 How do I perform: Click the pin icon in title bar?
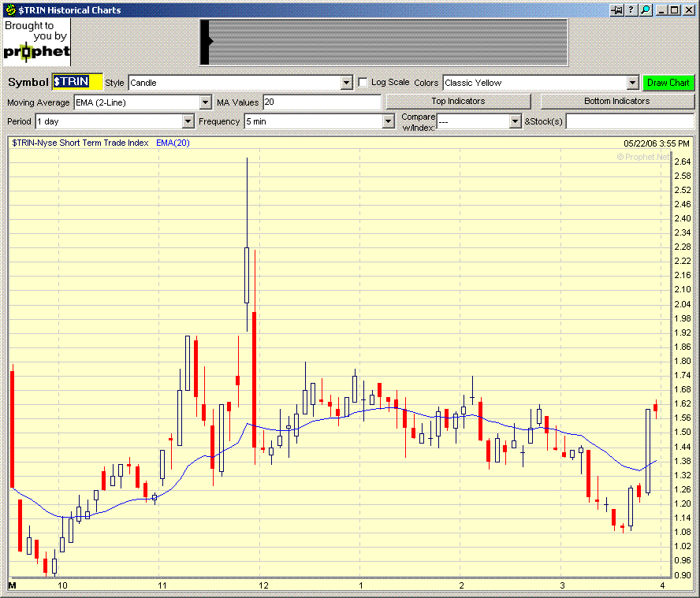pos(617,9)
